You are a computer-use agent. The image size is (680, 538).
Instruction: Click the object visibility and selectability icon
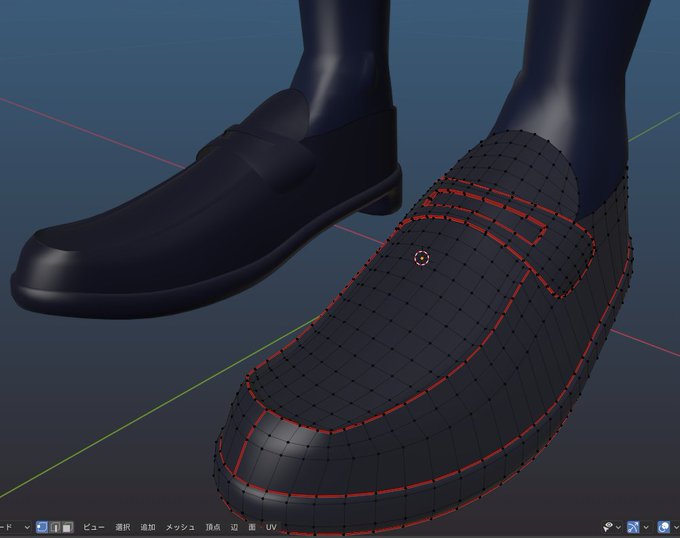click(608, 527)
